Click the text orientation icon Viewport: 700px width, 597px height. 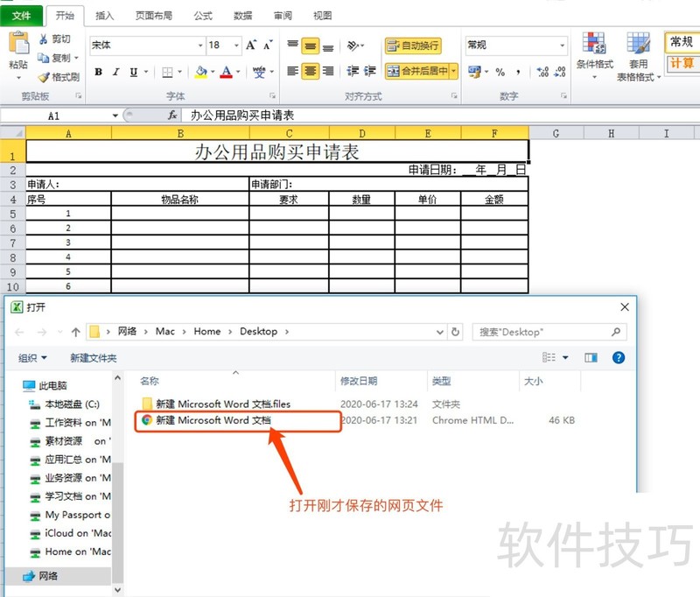coord(353,46)
